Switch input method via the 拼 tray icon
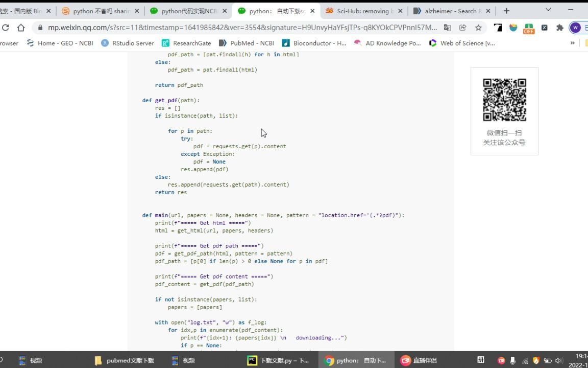Screen dimensions: 588x368 (x=481, y=361)
